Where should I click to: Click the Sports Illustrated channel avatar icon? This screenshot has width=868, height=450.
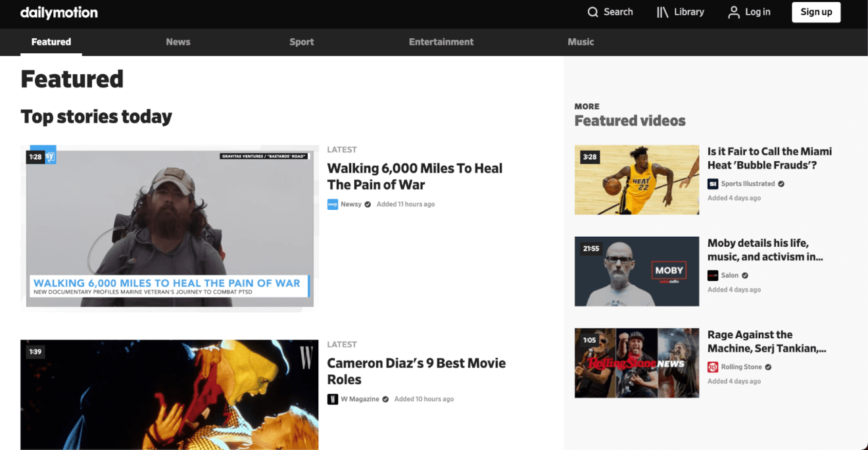(713, 184)
